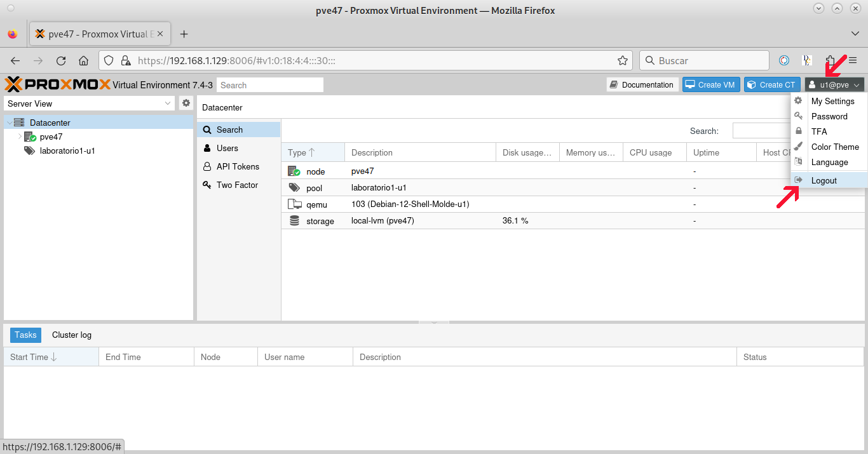Open the u1@pve user menu
Image resolution: width=868 pixels, height=454 pixels.
834,84
